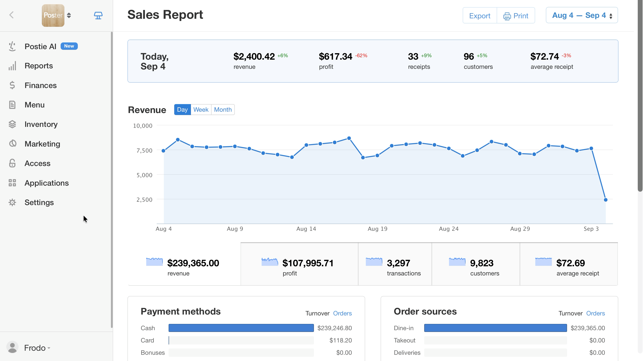Click the Aug 4 data point on the chart
The height and width of the screenshot is (361, 644).
coord(163,151)
